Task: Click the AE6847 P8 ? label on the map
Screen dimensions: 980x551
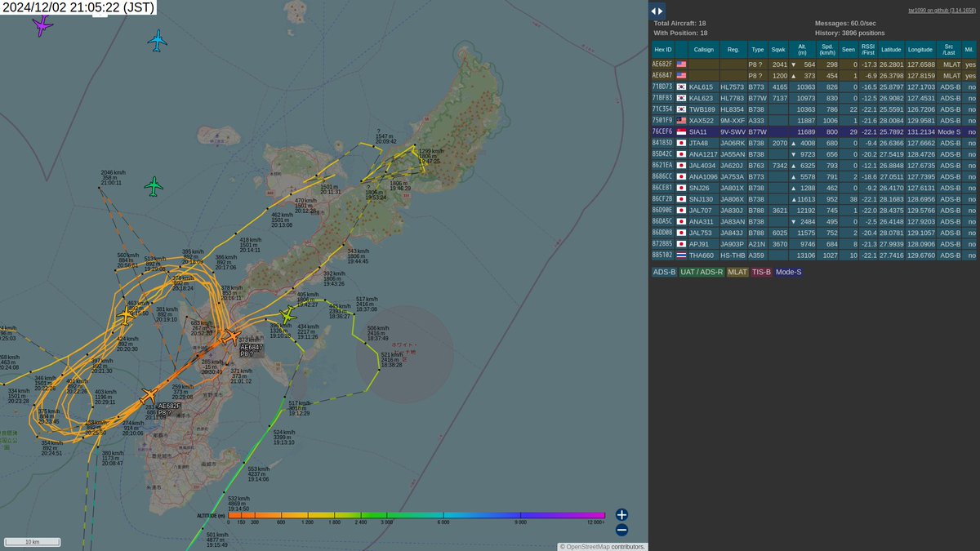Action: tap(252, 350)
